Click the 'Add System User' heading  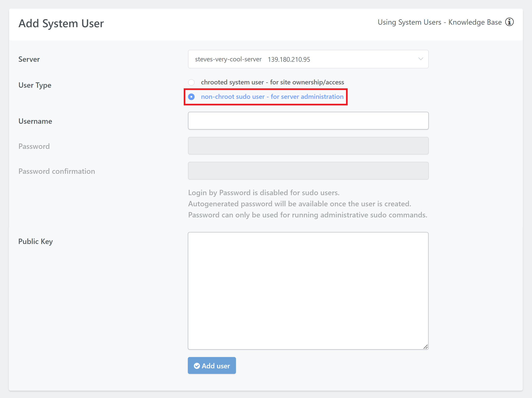pos(61,24)
